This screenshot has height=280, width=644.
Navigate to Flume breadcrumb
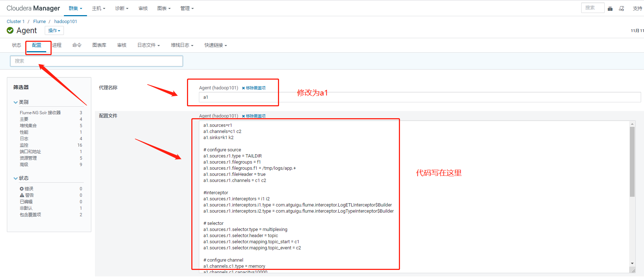pyautogui.click(x=39, y=22)
